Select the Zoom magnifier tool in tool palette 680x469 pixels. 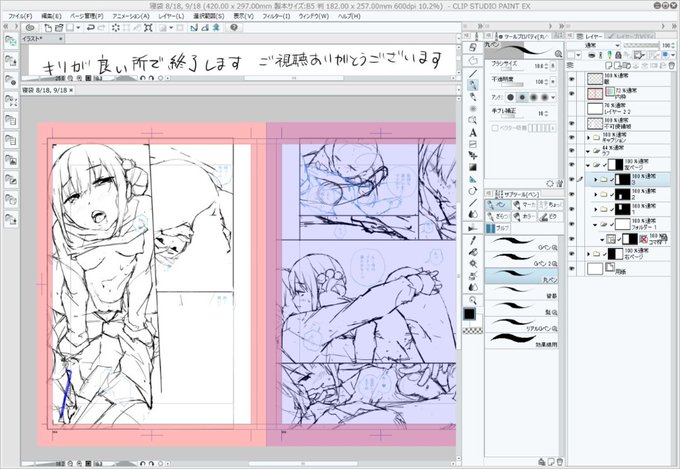(x=473, y=300)
